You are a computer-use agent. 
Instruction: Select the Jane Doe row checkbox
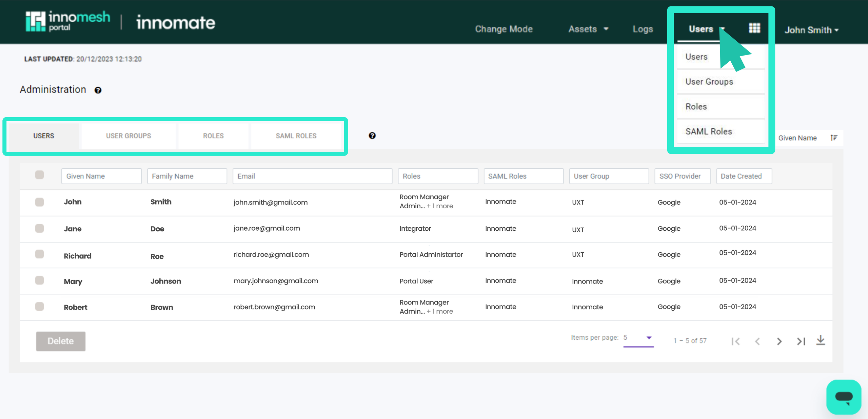(40, 228)
